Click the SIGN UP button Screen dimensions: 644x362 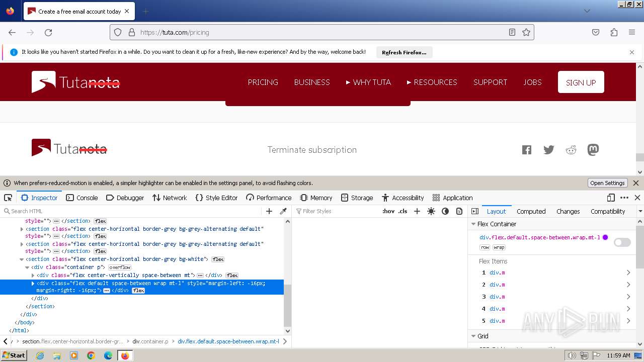pos(581,82)
